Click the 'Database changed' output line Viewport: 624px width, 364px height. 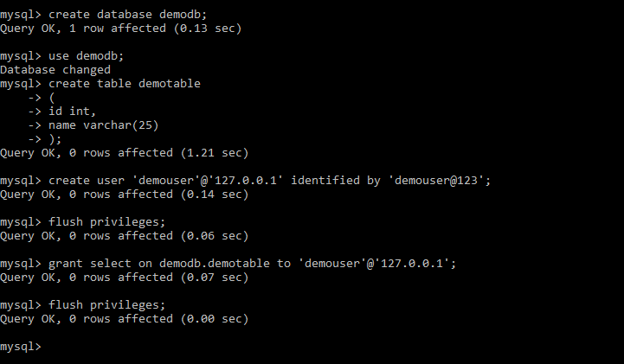[55, 70]
